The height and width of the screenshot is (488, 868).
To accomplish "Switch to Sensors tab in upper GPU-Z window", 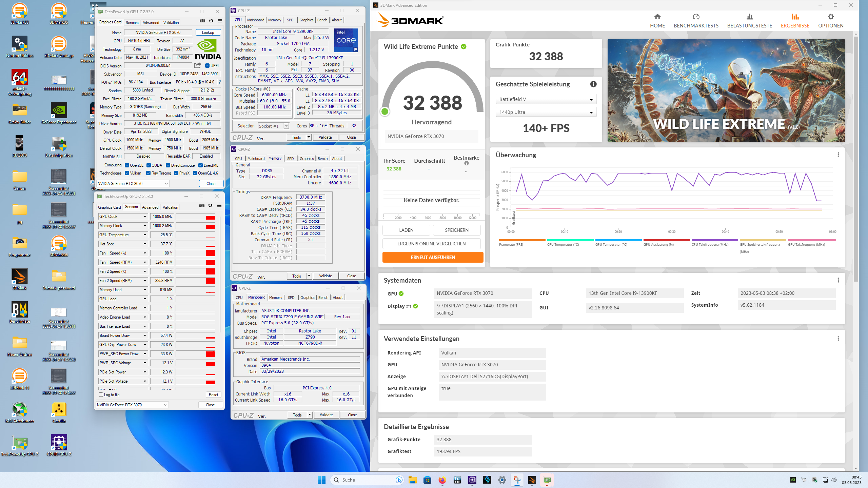I will 132,23.
